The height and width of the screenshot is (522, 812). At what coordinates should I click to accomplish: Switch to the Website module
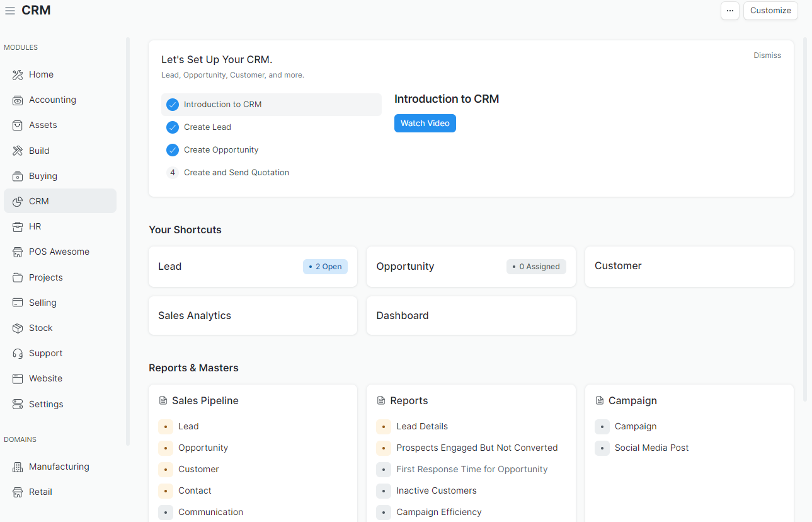[45, 378]
